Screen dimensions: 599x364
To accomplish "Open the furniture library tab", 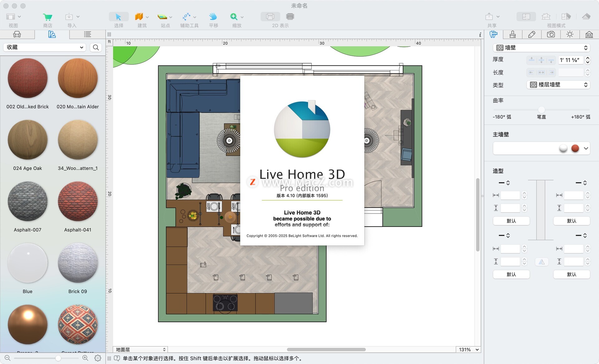I will coord(17,35).
